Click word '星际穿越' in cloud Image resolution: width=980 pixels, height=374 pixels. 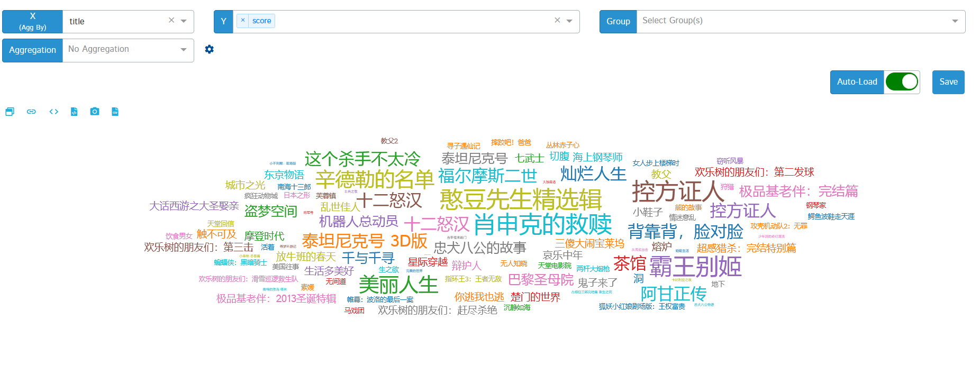(x=428, y=262)
